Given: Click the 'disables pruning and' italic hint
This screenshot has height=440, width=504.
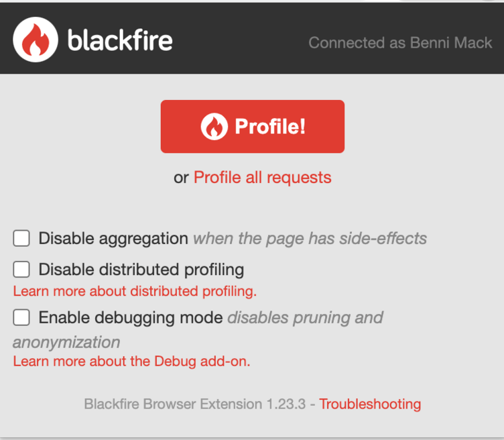Looking at the screenshot, I should [306, 318].
